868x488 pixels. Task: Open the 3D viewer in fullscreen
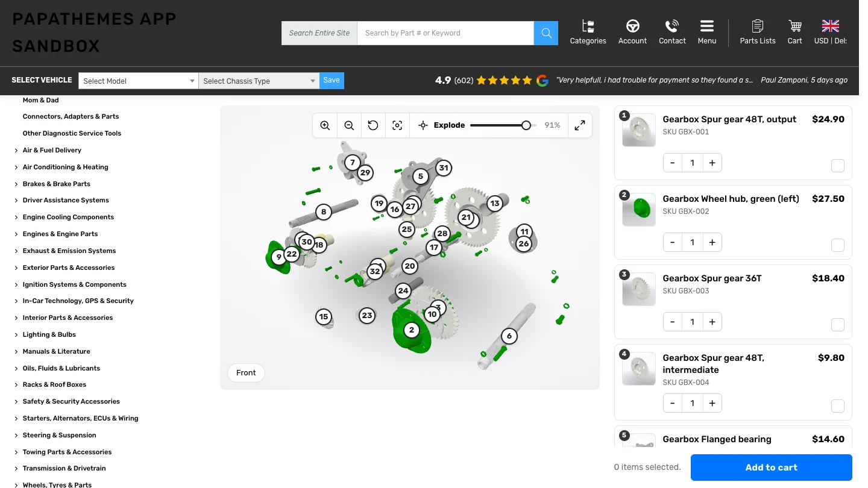[x=580, y=125]
